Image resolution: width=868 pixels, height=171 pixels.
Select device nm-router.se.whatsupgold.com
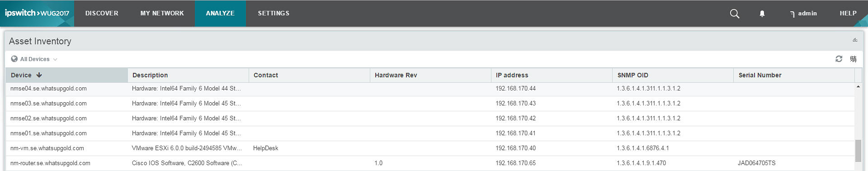(x=50, y=163)
